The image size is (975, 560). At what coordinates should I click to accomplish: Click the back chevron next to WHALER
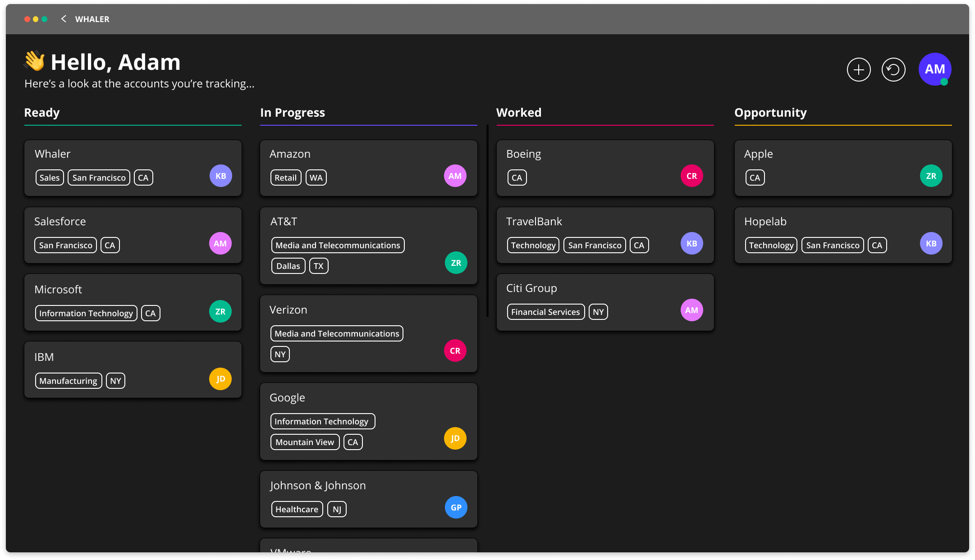(x=63, y=19)
